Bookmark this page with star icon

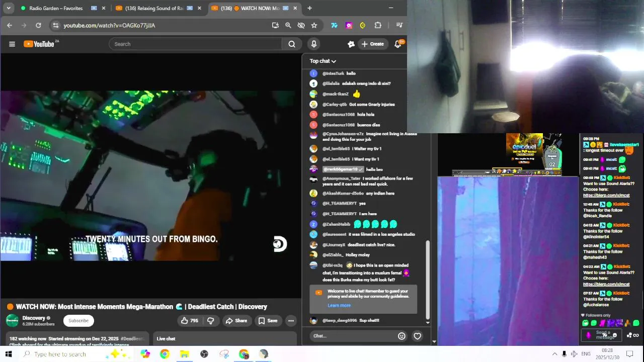[x=314, y=25]
